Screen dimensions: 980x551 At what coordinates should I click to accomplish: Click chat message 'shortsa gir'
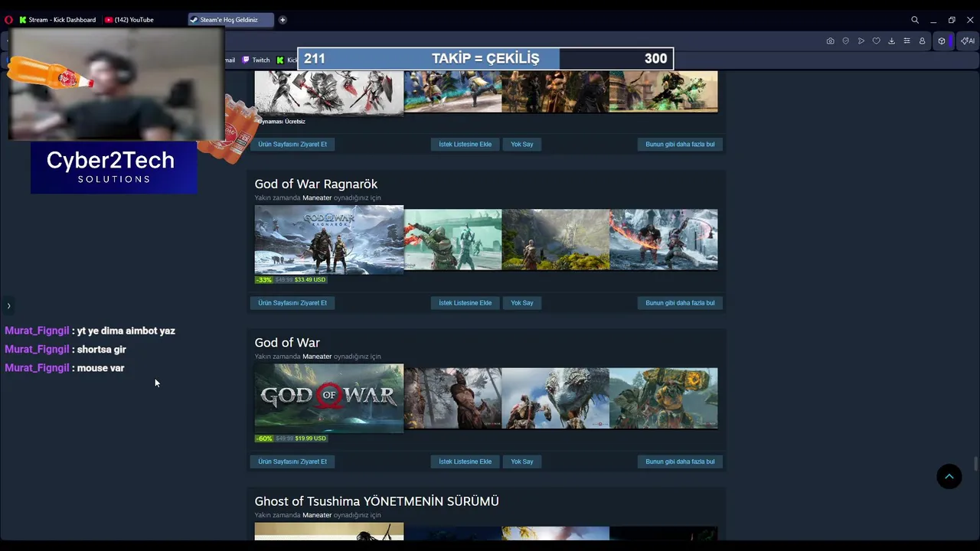101,349
